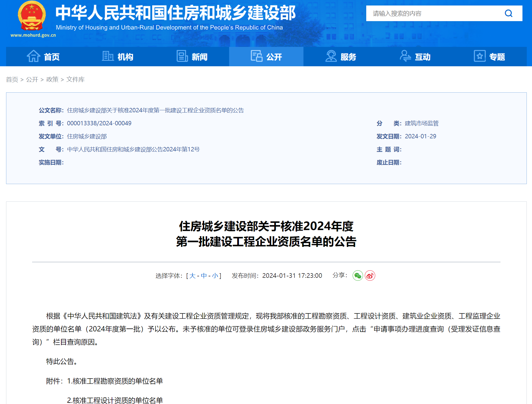Go to 首页 in breadcrumb
Viewport: 532px width, 404px height.
12,80
